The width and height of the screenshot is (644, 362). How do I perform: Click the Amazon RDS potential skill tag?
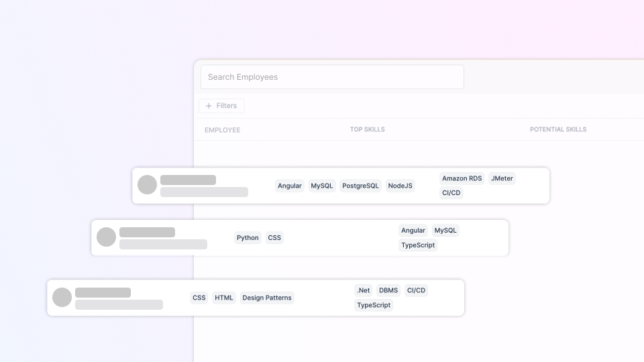tap(462, 178)
